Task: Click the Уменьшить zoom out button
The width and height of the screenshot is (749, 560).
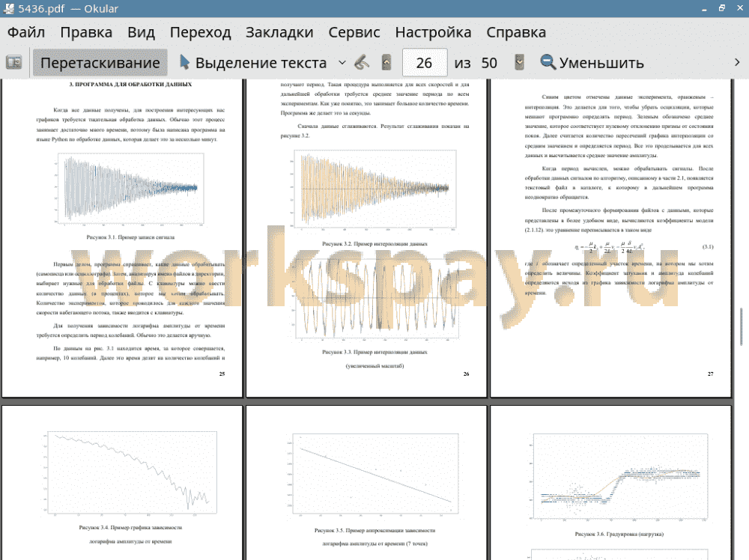Action: click(592, 63)
